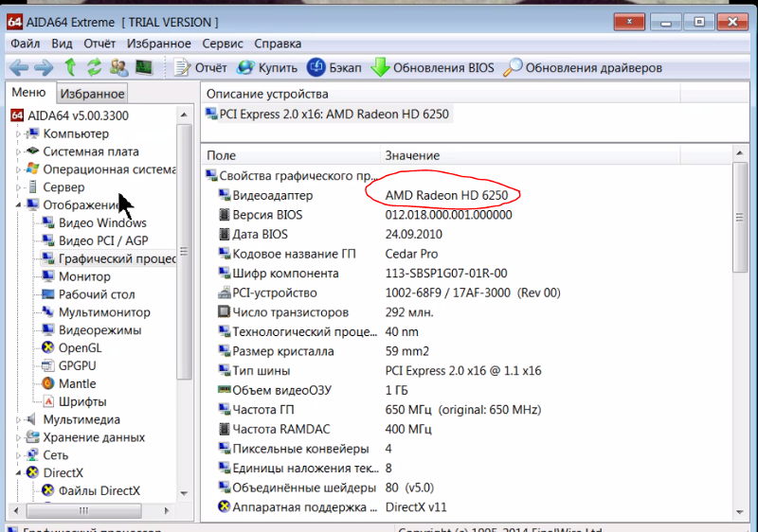Select the Аппаратная поддержка DirectX row
Screen dimensions: 758x532
click(466, 506)
